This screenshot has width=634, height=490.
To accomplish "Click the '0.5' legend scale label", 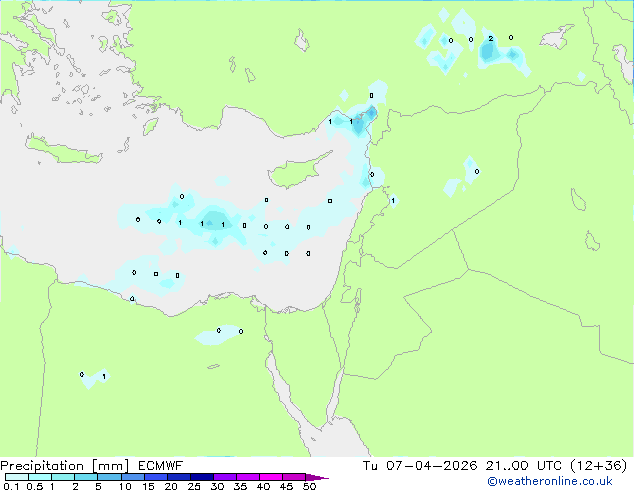I will tap(35, 486).
